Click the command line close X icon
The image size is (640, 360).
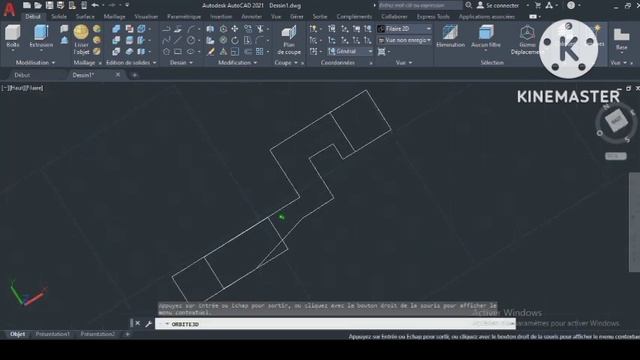pyautogui.click(x=138, y=323)
